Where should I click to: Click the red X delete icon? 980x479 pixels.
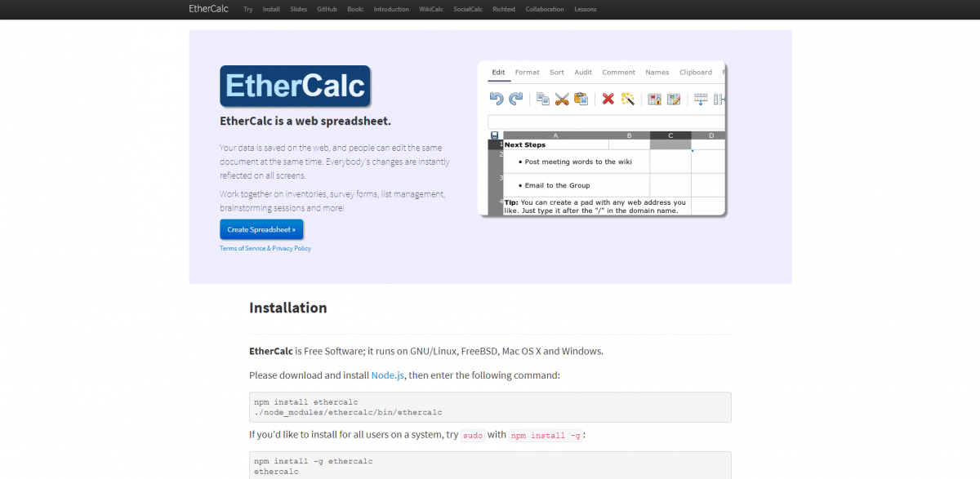[608, 99]
